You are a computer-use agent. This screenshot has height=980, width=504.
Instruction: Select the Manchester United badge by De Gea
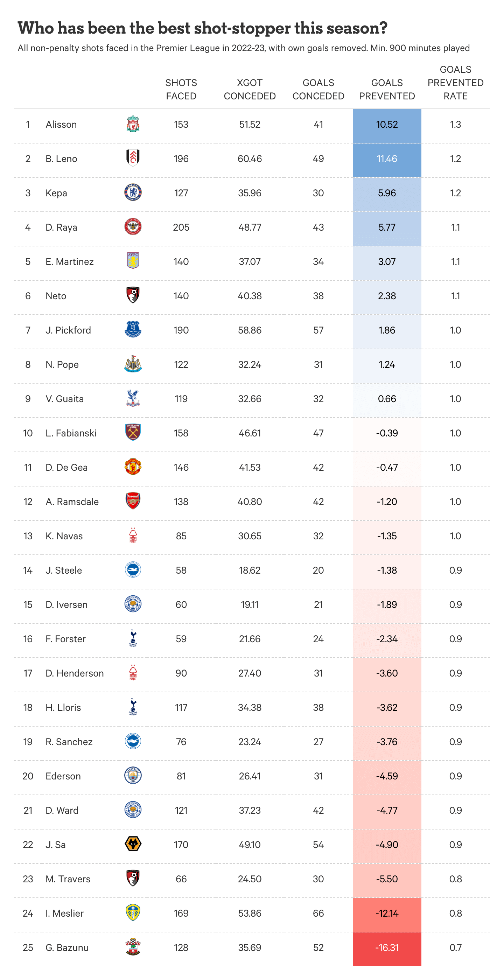(133, 467)
